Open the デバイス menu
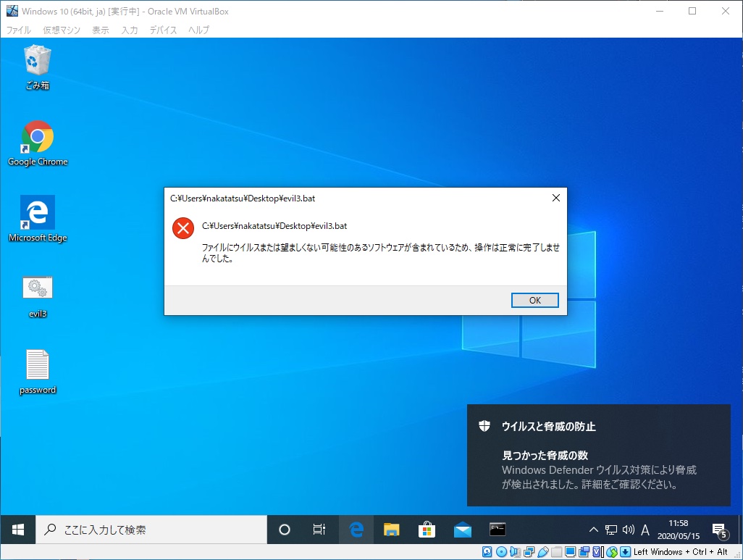This screenshot has height=560, width=743. click(x=164, y=30)
